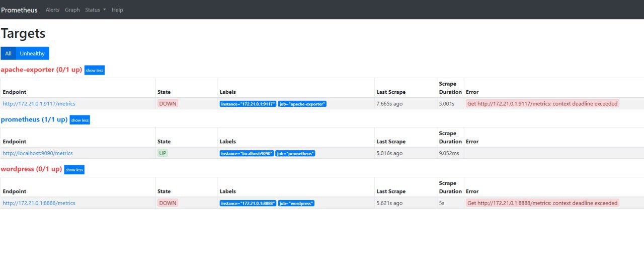Image resolution: width=644 pixels, height=253 pixels.
Task: Open endpoint http://localhost:9090/metrics
Action: 38,153
